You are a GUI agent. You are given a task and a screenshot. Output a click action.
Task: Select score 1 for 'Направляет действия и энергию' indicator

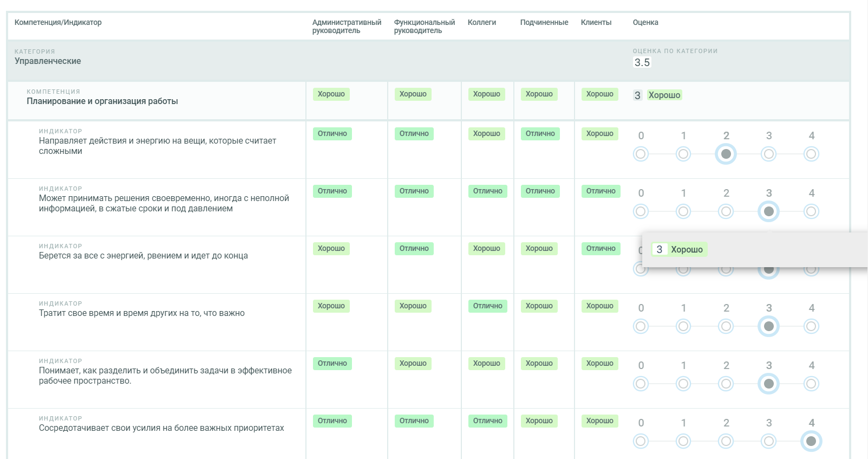(x=683, y=154)
